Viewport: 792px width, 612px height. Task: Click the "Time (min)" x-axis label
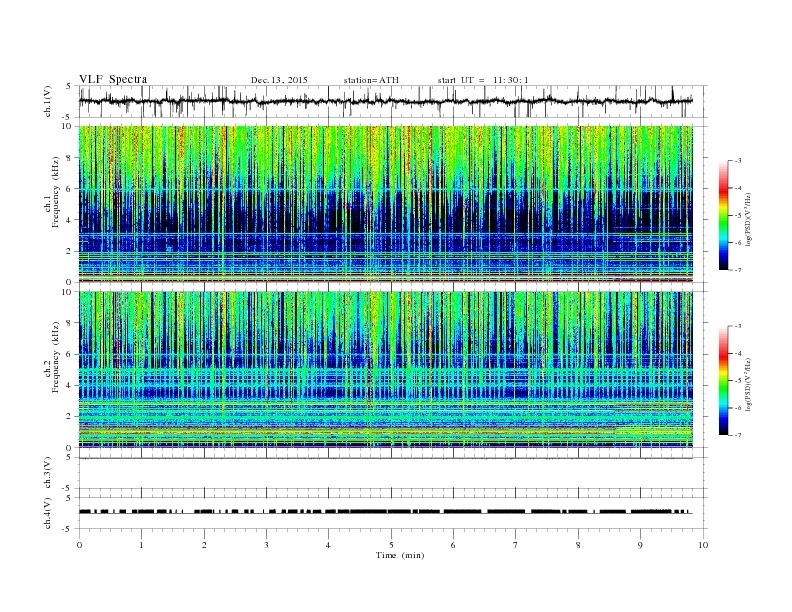(x=400, y=555)
